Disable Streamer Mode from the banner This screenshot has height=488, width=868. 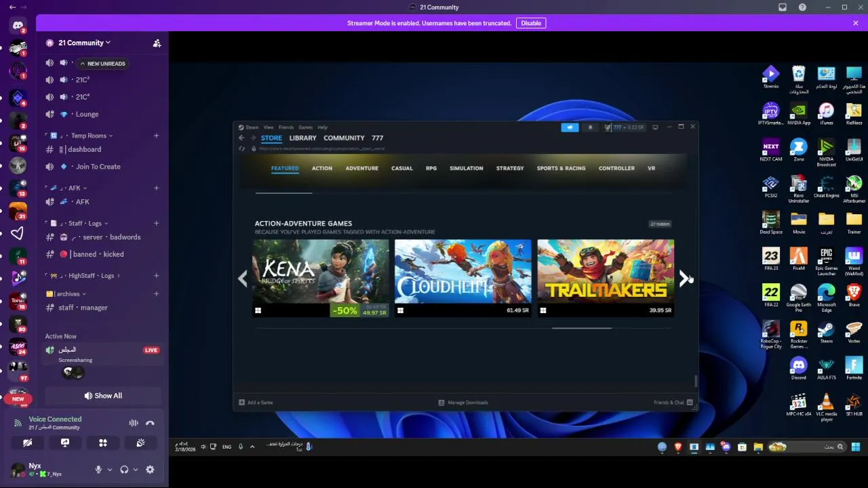[531, 23]
